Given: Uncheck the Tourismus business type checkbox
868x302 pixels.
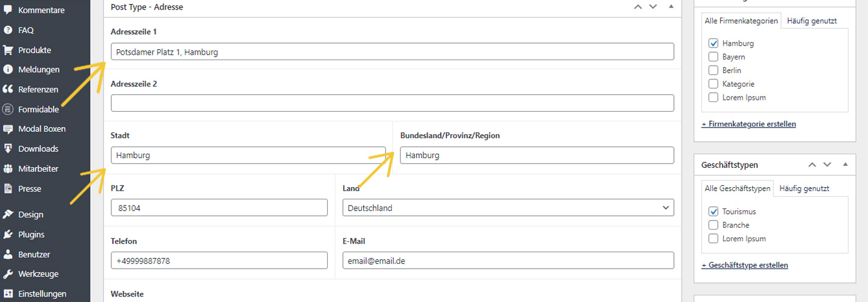Looking at the screenshot, I should coord(713,212).
